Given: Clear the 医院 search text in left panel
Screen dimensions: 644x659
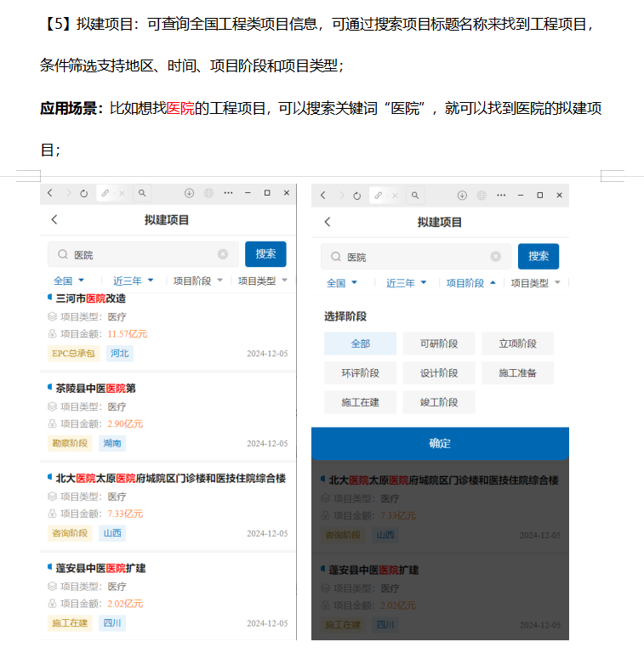Looking at the screenshot, I should [x=223, y=254].
